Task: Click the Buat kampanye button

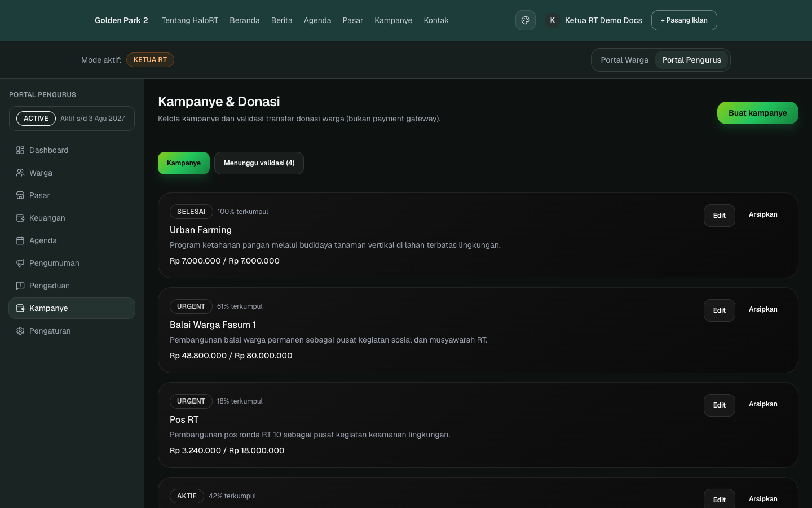Action: [x=758, y=113]
